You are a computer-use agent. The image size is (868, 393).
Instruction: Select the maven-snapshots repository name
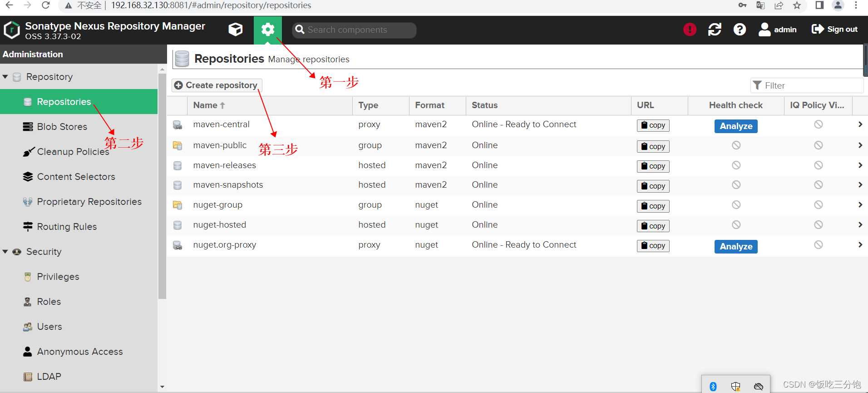[228, 185]
